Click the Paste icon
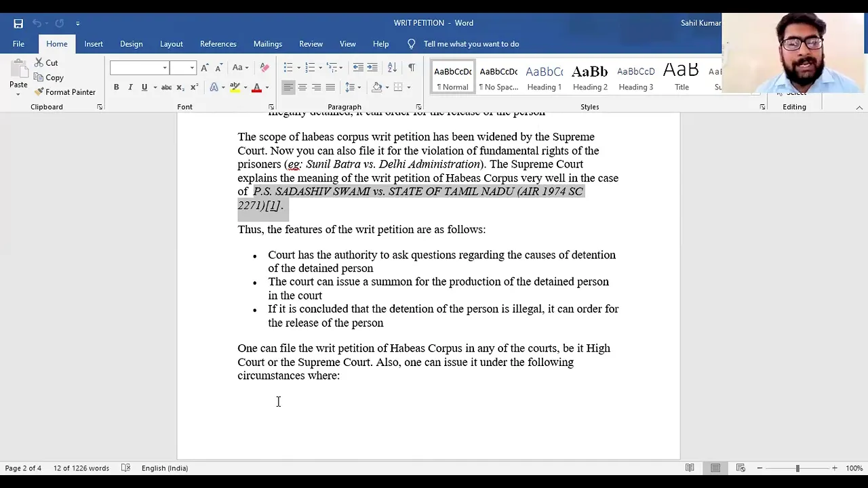The image size is (868, 488). [x=18, y=68]
